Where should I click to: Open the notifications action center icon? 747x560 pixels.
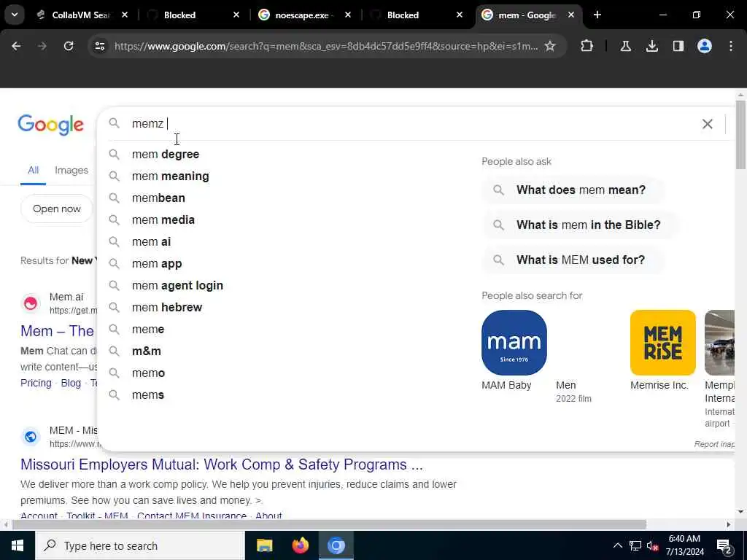click(724, 546)
